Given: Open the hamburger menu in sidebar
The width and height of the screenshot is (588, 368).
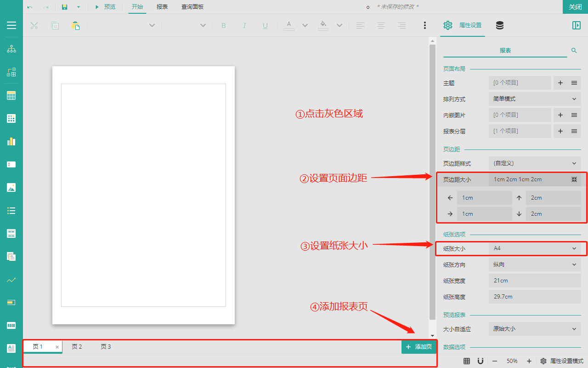Looking at the screenshot, I should [11, 25].
